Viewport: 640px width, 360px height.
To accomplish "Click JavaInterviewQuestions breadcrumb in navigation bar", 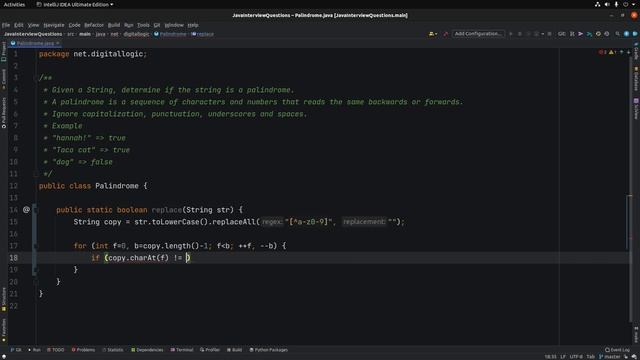I will pyautogui.click(x=33, y=34).
